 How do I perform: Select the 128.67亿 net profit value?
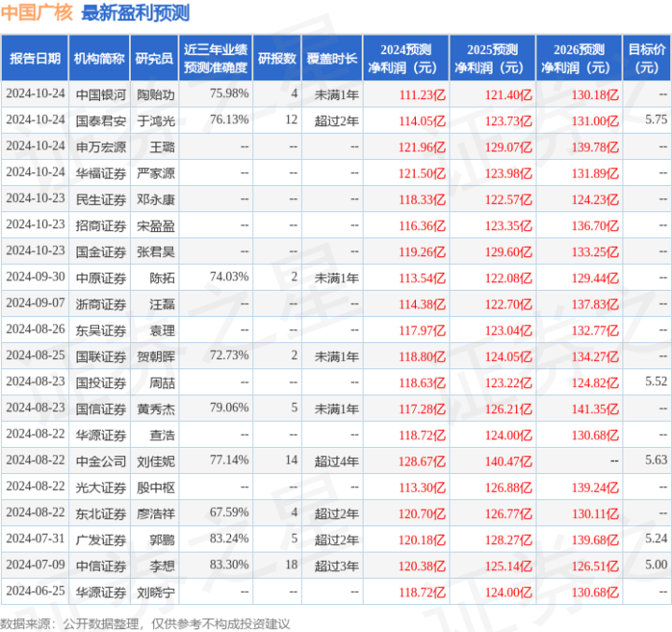[x=422, y=461]
